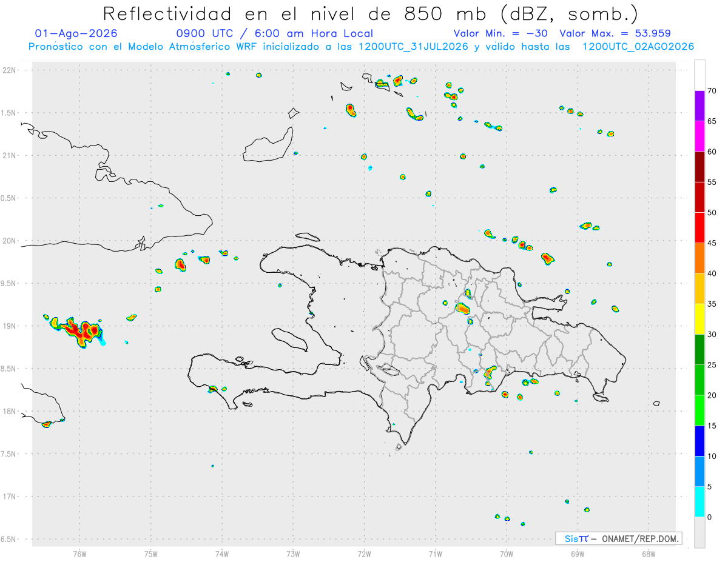The height and width of the screenshot is (562, 728).
Task: Click the orange 40–45 dBZ colorbar segment
Action: click(x=699, y=258)
